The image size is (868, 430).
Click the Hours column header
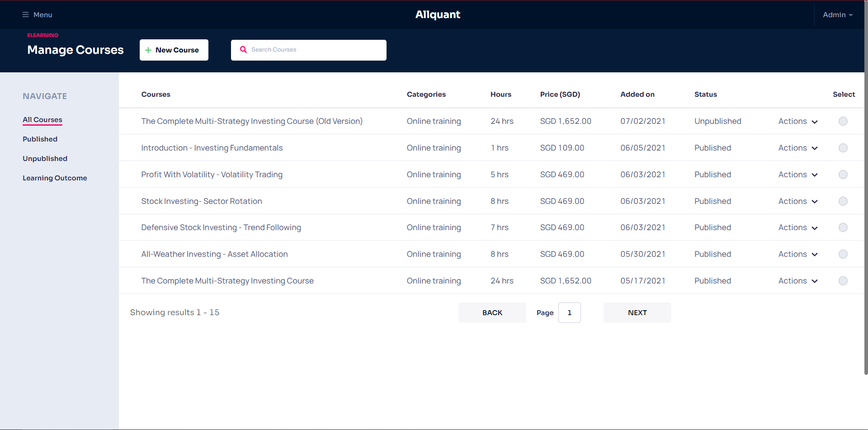coord(501,95)
